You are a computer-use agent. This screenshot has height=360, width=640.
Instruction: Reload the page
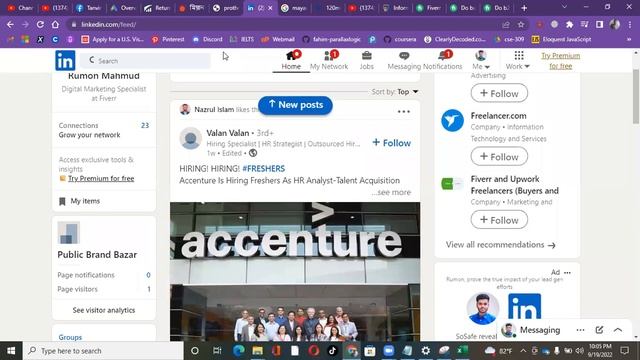(x=40, y=24)
